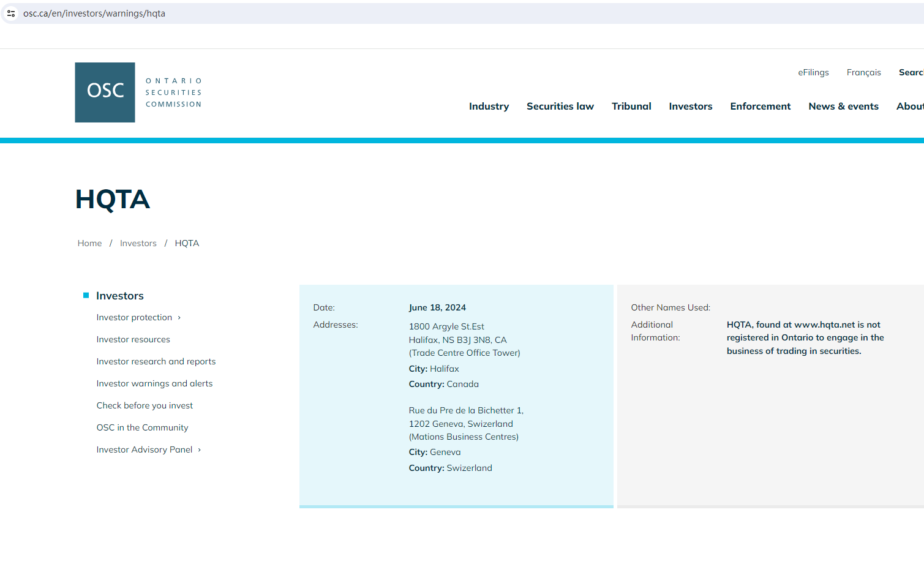Select Check before you invest

coord(145,406)
